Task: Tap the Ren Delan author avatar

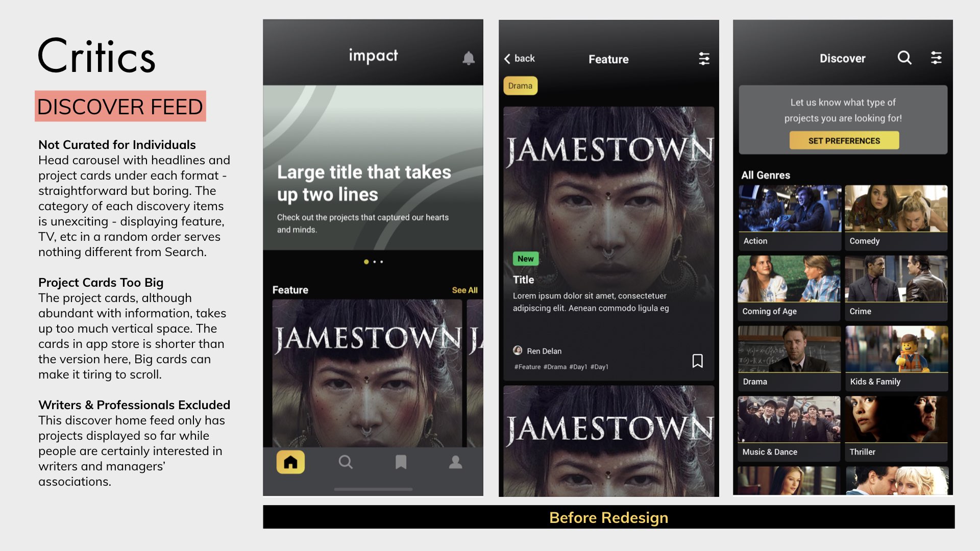Action: [x=518, y=350]
